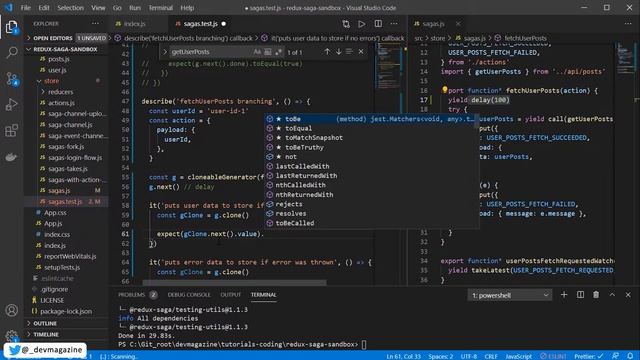
Task: Open Source Control view in activity bar
Action: click(x=11, y=78)
